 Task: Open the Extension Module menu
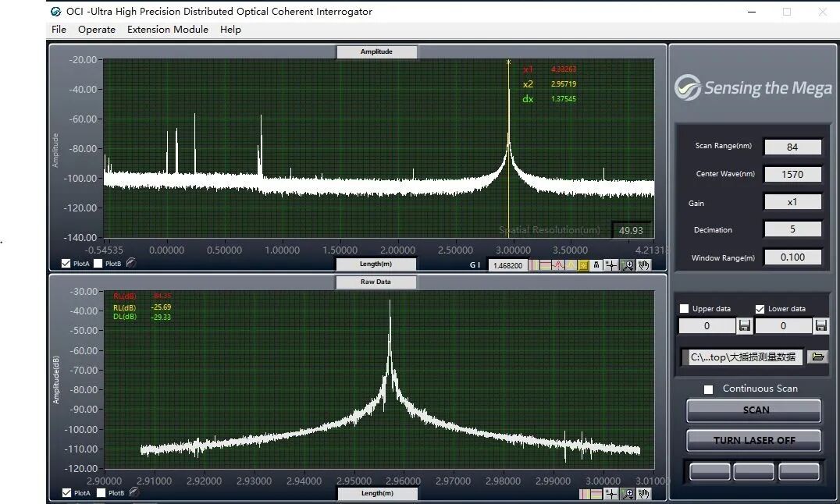tap(168, 30)
